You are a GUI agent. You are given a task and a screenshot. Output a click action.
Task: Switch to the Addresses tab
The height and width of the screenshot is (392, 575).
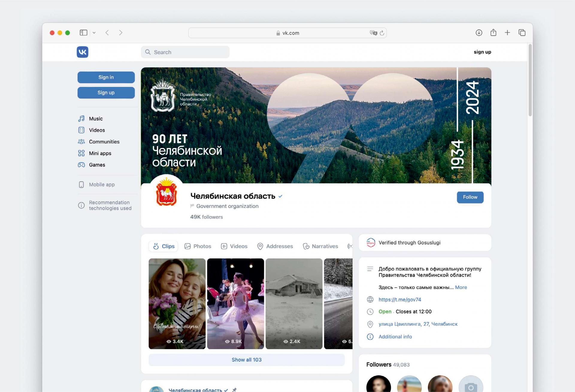pyautogui.click(x=275, y=246)
